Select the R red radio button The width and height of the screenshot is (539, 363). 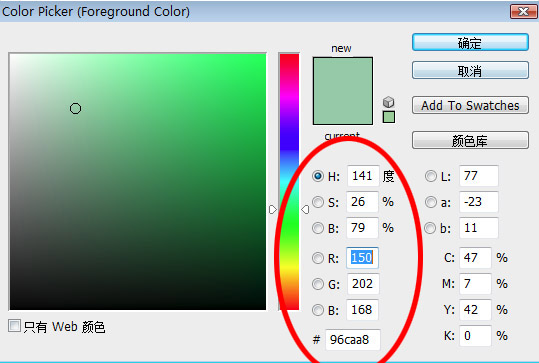[318, 258]
